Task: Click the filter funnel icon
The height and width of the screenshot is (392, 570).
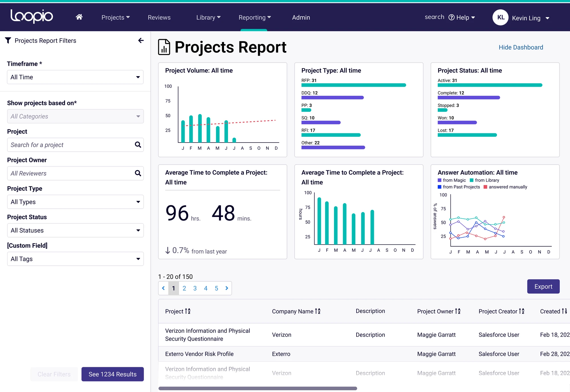Action: (8, 40)
